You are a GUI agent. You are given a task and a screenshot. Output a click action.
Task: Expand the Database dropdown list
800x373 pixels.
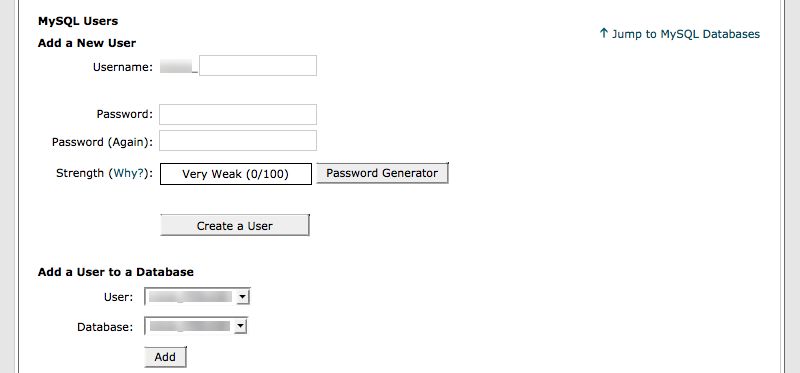pos(196,327)
